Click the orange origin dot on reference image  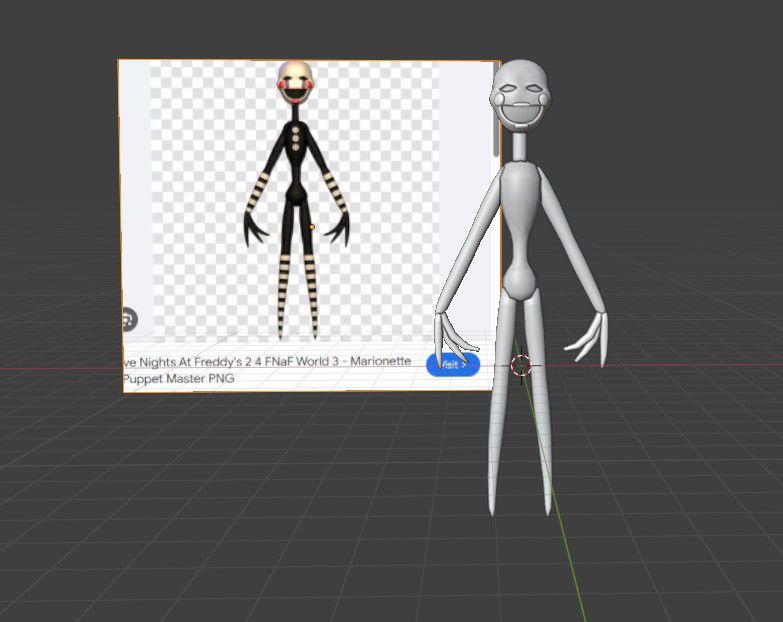click(x=312, y=227)
